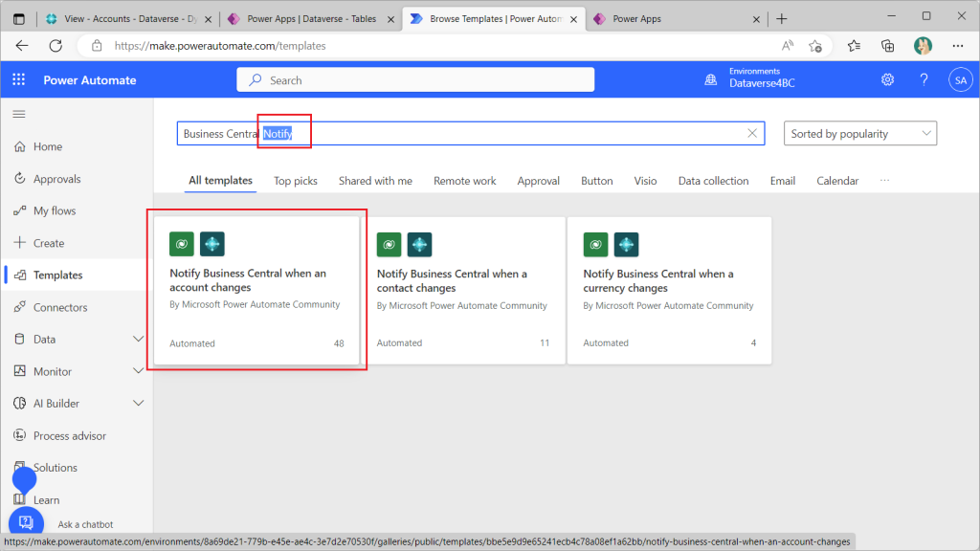This screenshot has height=551, width=980.
Task: Open the browser profile picture
Action: [923, 46]
